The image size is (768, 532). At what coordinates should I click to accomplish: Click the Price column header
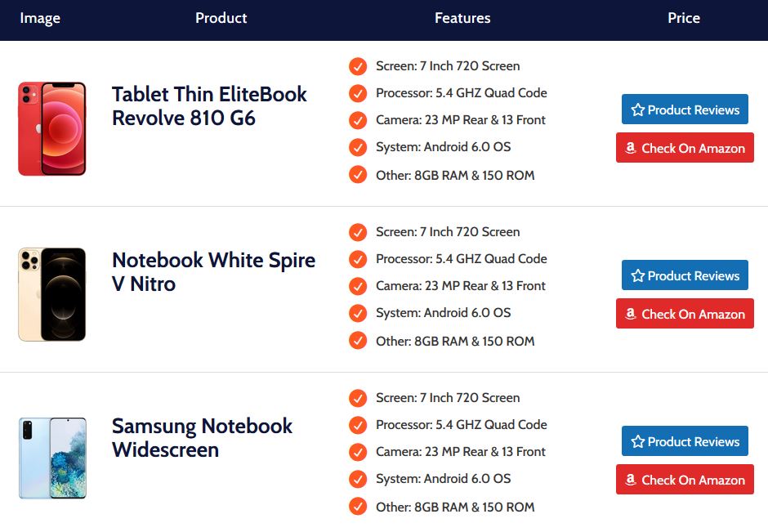click(684, 18)
